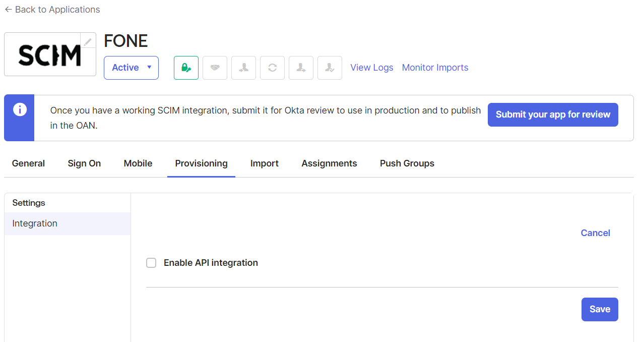Click the handshake icon button
This screenshot has height=342, width=644.
[215, 68]
